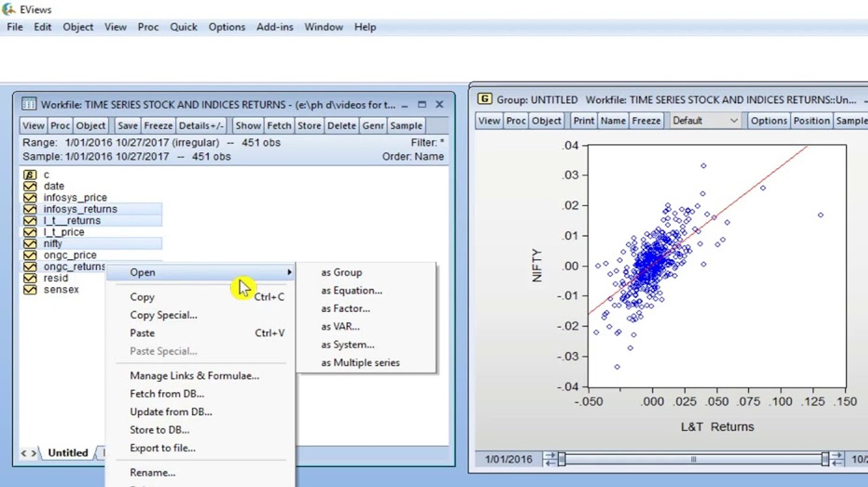
Task: Click the workfile tab scroll-right arrow
Action: [33, 453]
